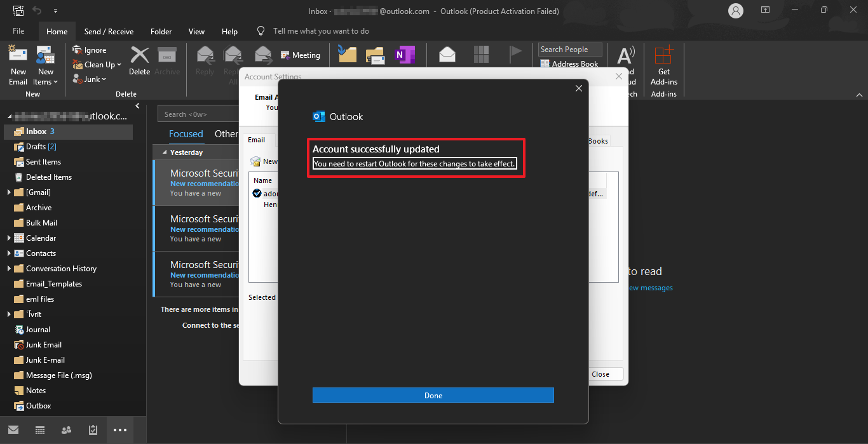Open the Send / Receive tab
Screen dimensions: 868x444
click(109, 31)
